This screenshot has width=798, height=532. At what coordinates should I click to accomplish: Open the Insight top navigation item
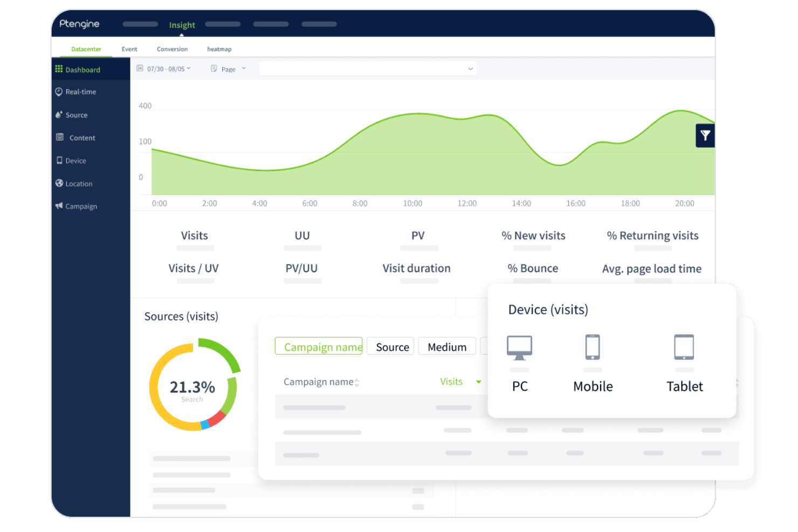[182, 25]
